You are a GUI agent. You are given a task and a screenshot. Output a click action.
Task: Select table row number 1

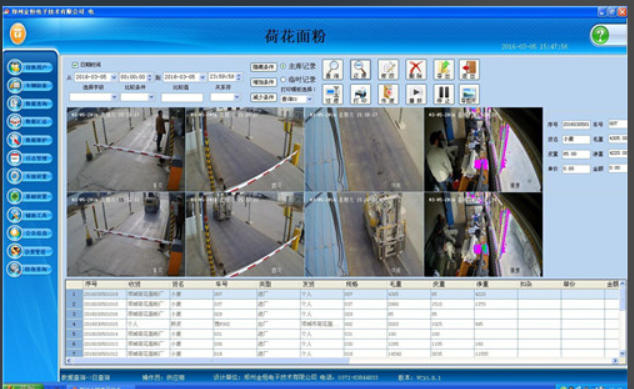point(343,294)
